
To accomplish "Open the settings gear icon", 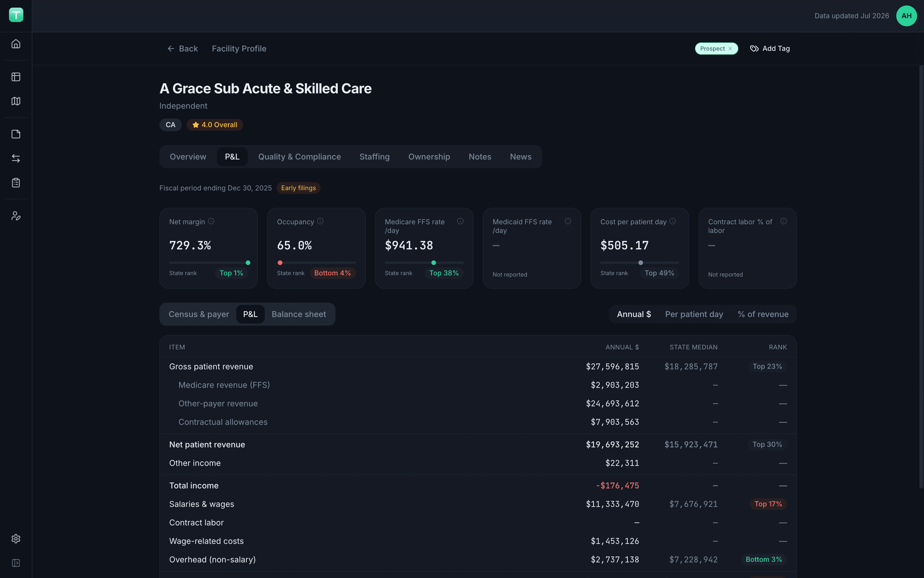I will click(x=16, y=539).
